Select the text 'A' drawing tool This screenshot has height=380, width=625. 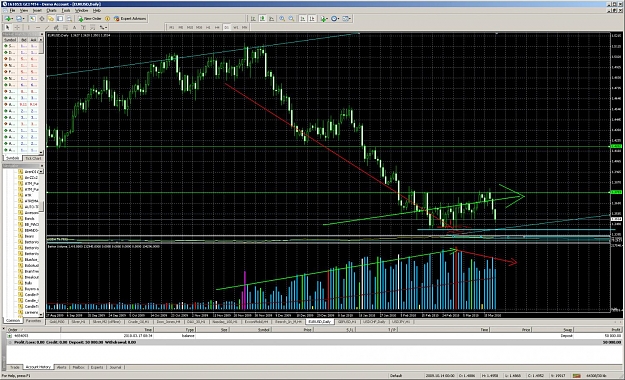click(x=75, y=27)
